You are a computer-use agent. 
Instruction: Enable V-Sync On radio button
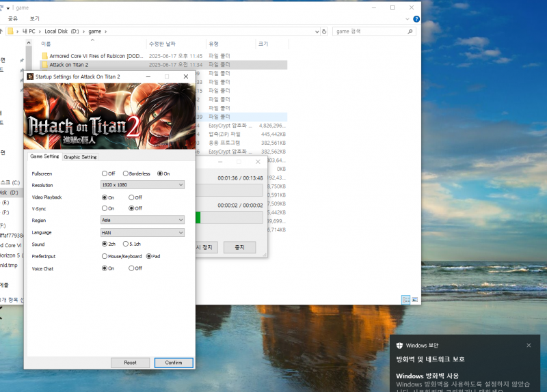(105, 208)
